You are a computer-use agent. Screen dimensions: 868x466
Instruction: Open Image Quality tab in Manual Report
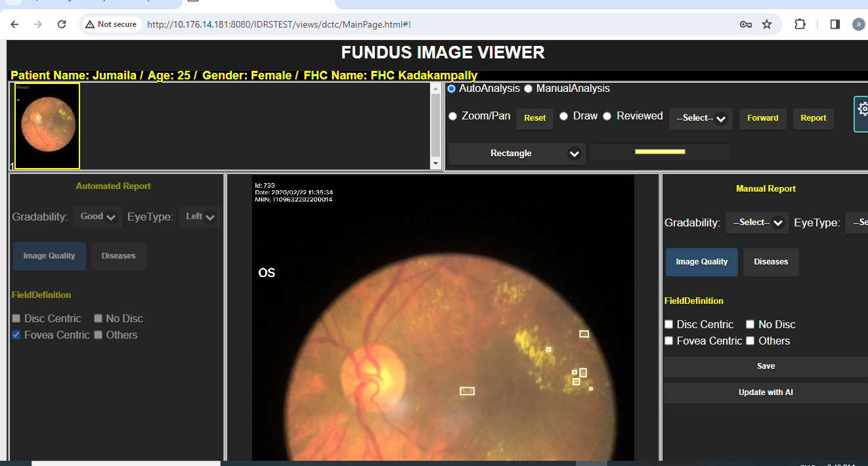pyautogui.click(x=702, y=262)
